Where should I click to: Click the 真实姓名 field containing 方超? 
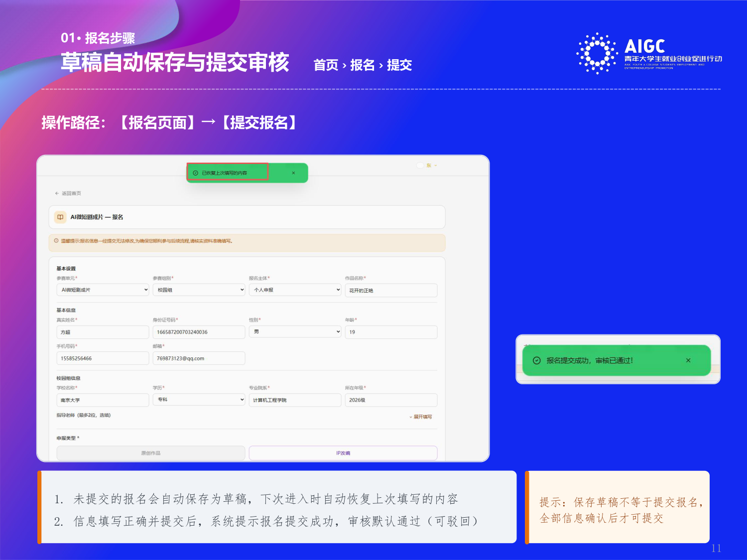point(103,332)
